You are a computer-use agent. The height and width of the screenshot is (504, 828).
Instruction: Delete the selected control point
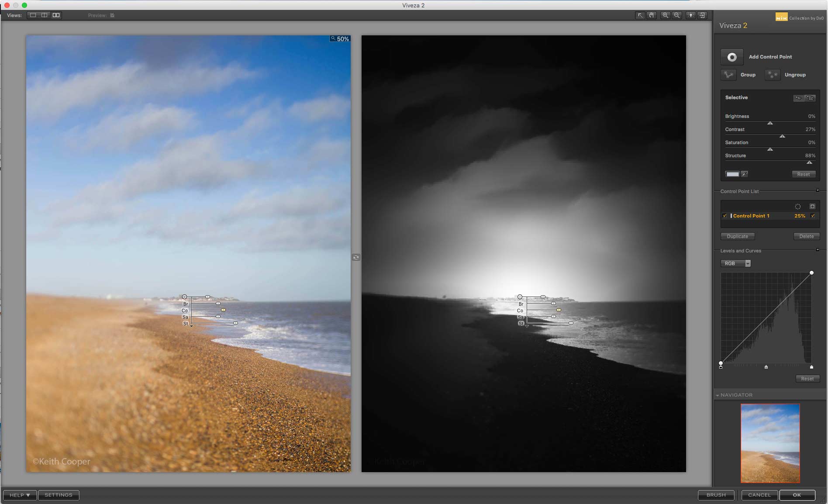point(806,236)
